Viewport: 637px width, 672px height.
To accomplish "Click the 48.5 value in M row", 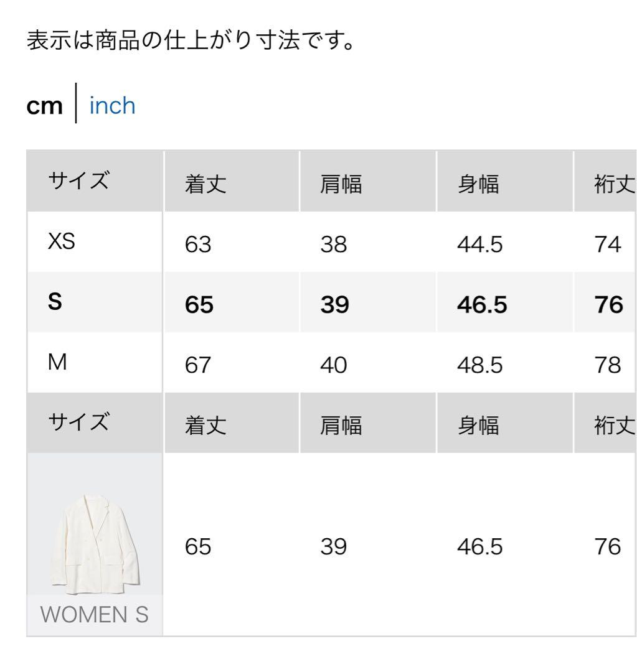I will pos(479,365).
